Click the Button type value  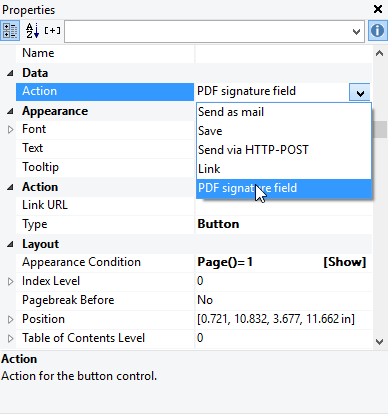(x=218, y=224)
